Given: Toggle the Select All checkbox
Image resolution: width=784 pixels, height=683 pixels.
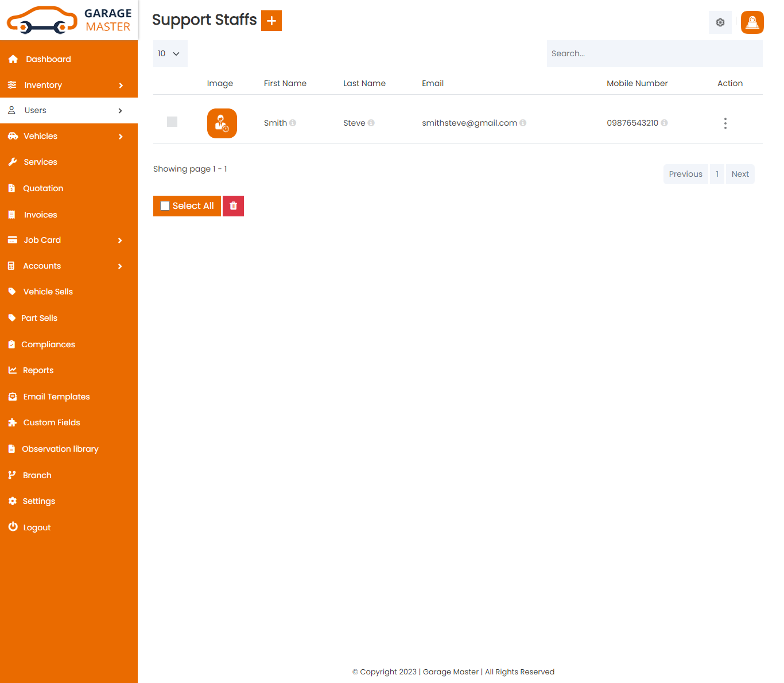Looking at the screenshot, I should [x=165, y=206].
